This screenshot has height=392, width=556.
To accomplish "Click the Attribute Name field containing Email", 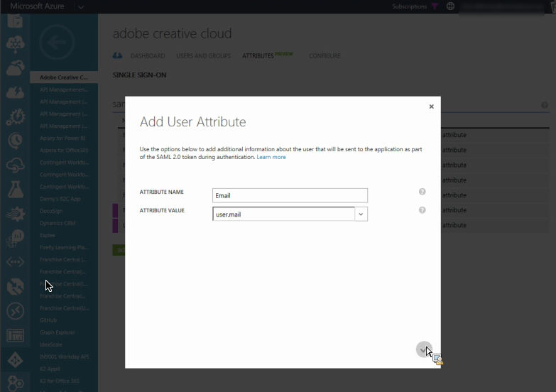I will point(290,195).
